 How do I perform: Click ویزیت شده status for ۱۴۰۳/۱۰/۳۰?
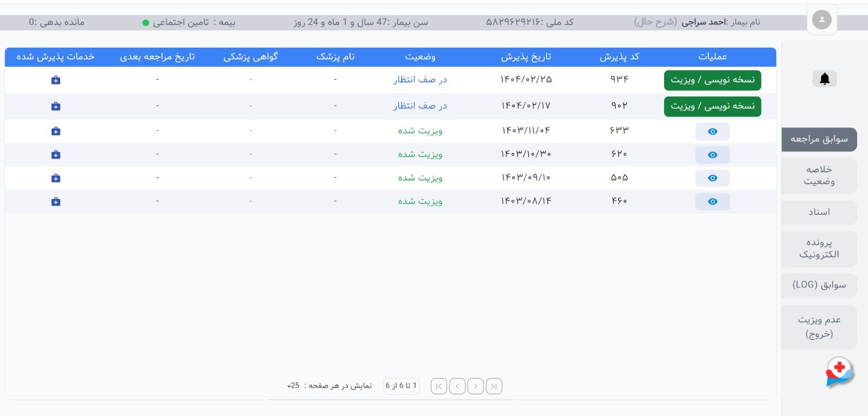click(x=420, y=155)
